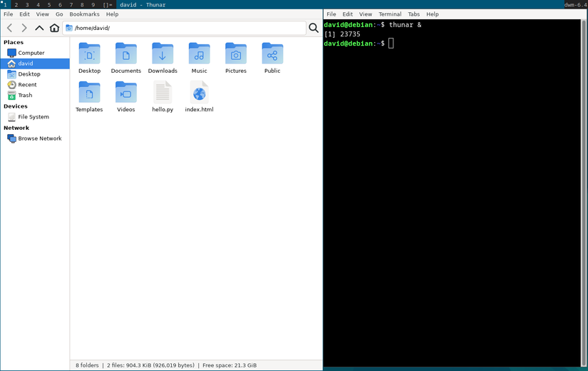Viewport: 588px width, 371px height.
Task: Select the Pictures folder icon
Action: click(x=236, y=54)
